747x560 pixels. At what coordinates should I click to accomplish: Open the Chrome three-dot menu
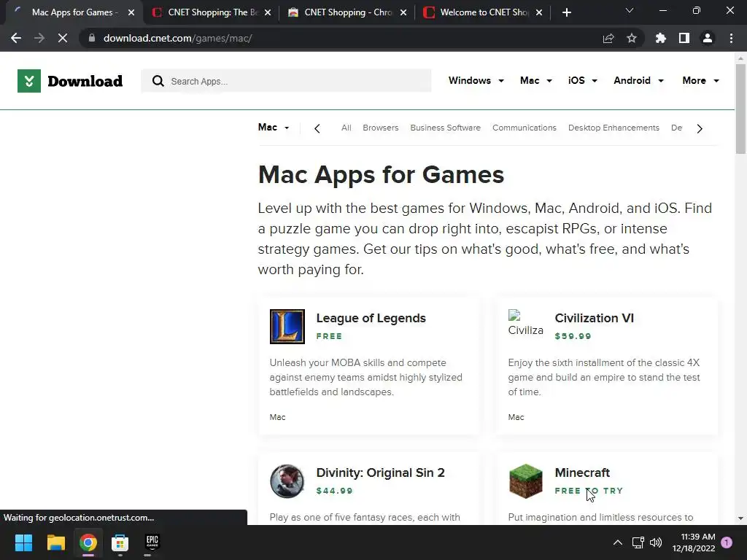click(x=731, y=38)
